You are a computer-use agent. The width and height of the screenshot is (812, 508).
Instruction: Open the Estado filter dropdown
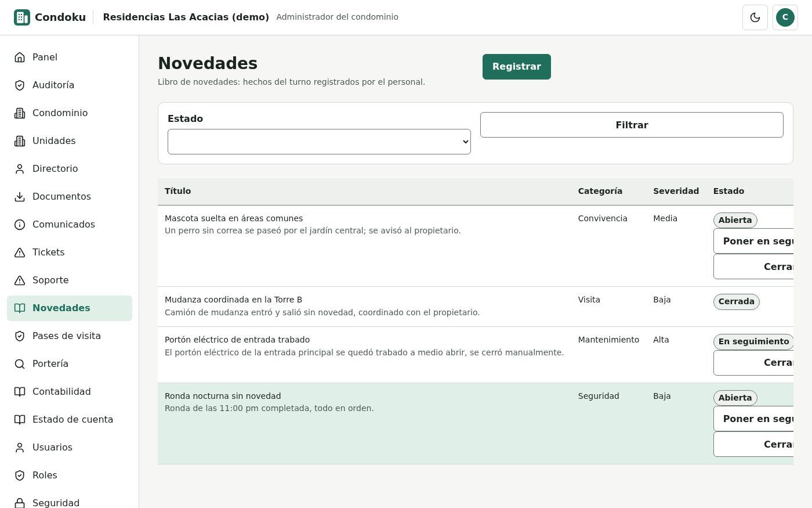coord(319,142)
